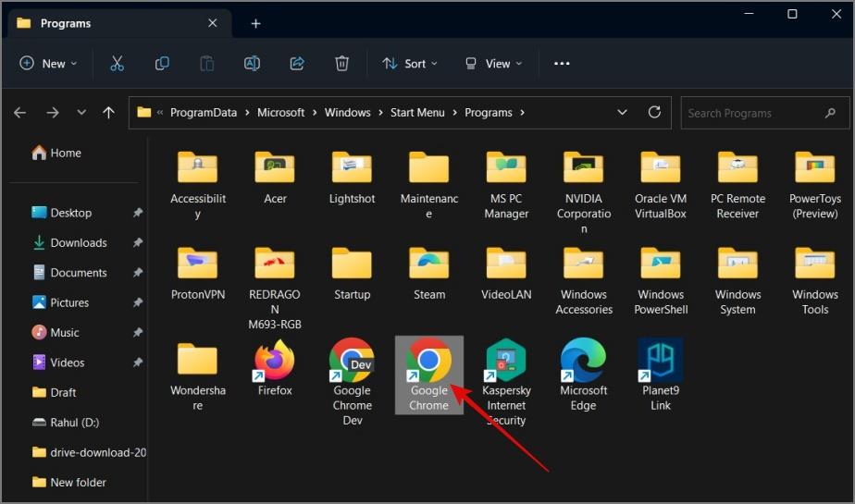Add a new tab
Image resolution: width=855 pixels, height=504 pixels.
click(x=255, y=23)
